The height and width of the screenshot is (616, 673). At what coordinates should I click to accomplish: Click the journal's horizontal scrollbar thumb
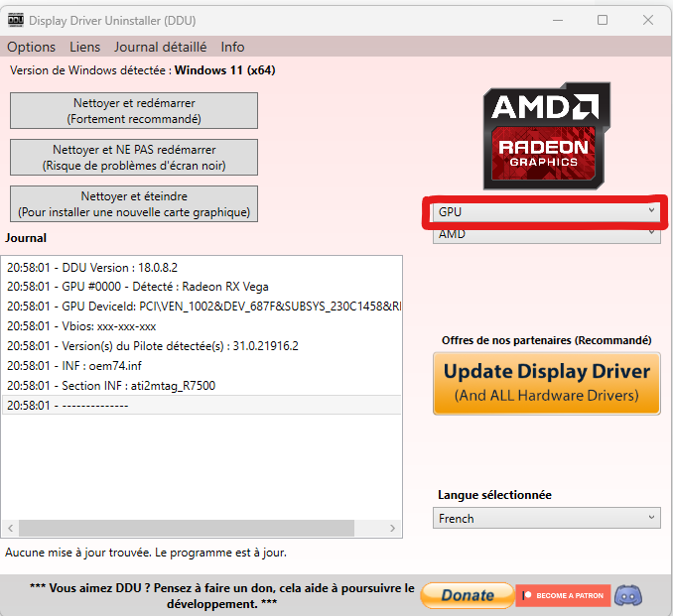(x=187, y=528)
